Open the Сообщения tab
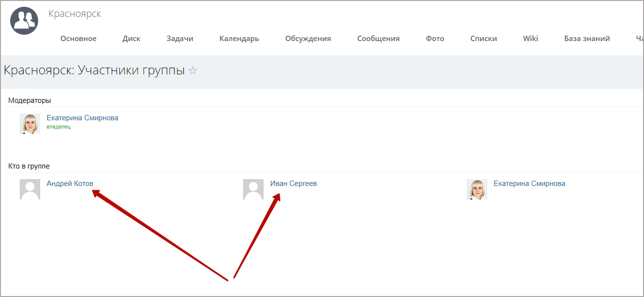 [379, 39]
